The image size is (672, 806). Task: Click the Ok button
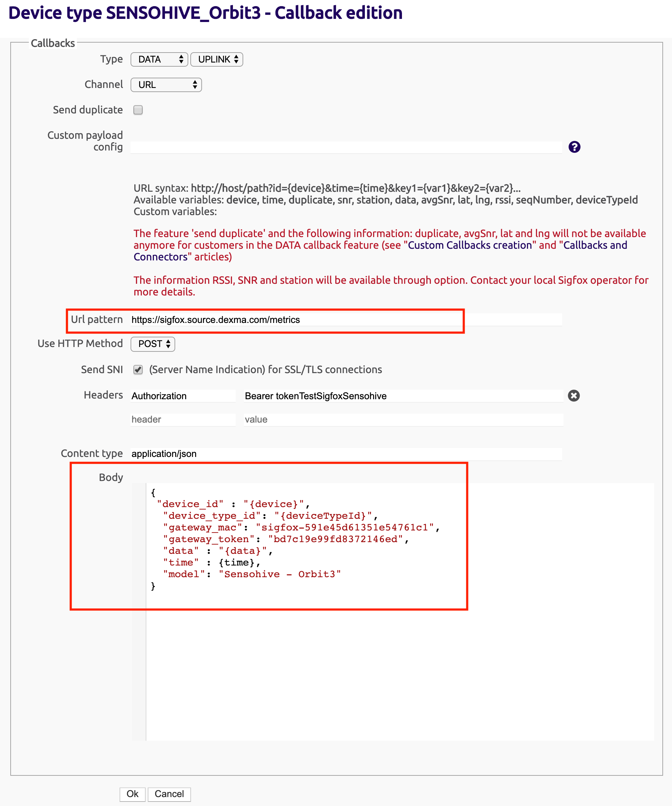point(132,794)
